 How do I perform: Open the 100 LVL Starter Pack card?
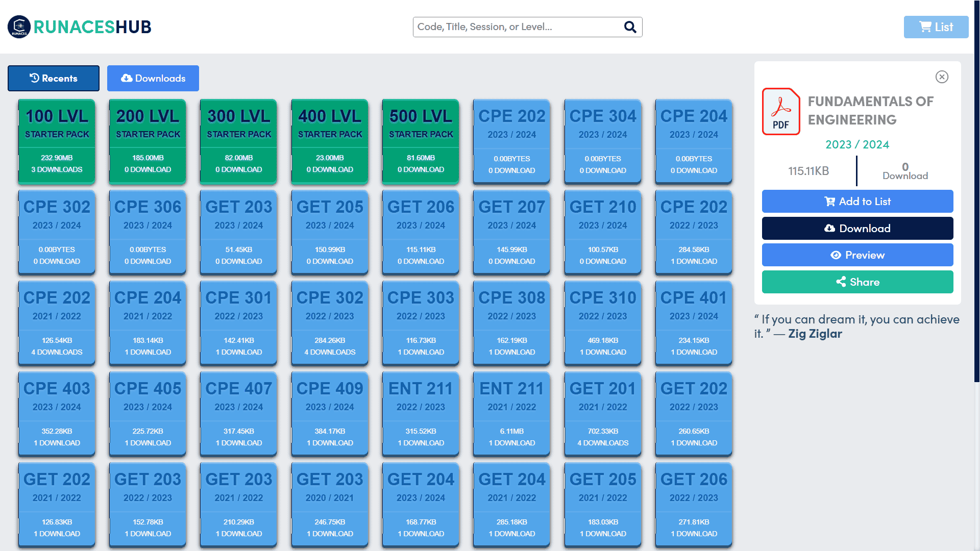(57, 141)
